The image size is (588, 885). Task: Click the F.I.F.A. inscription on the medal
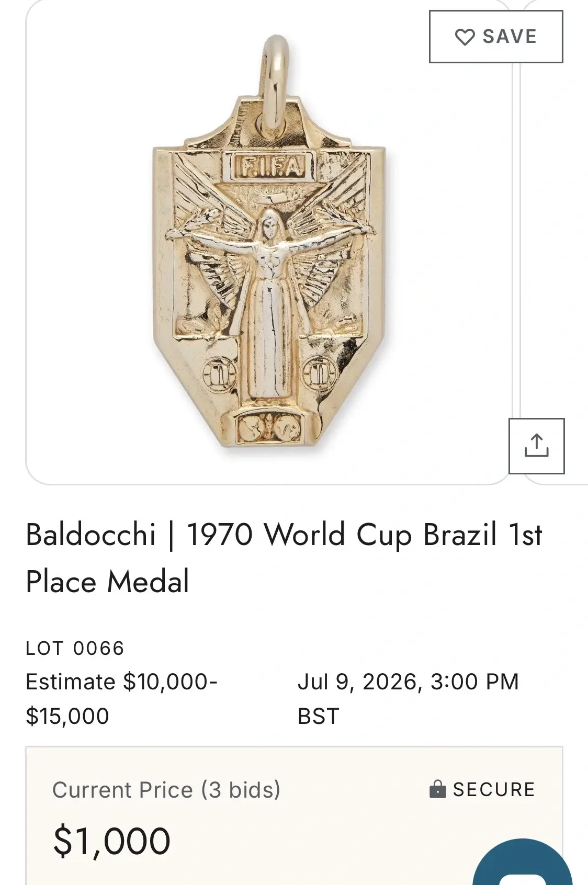(270, 167)
